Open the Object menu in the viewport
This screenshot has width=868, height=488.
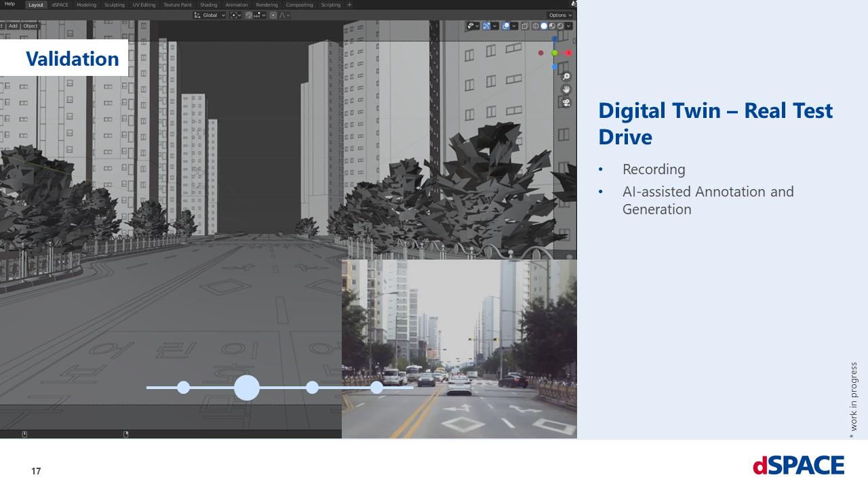pos(31,26)
